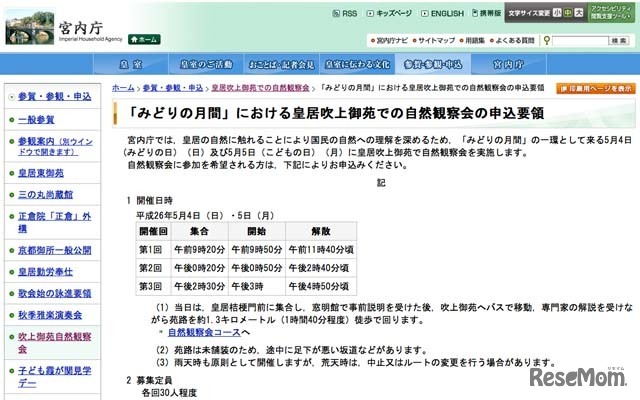
Task: Click the date text 平成26年5月4日
Action: coord(168,215)
